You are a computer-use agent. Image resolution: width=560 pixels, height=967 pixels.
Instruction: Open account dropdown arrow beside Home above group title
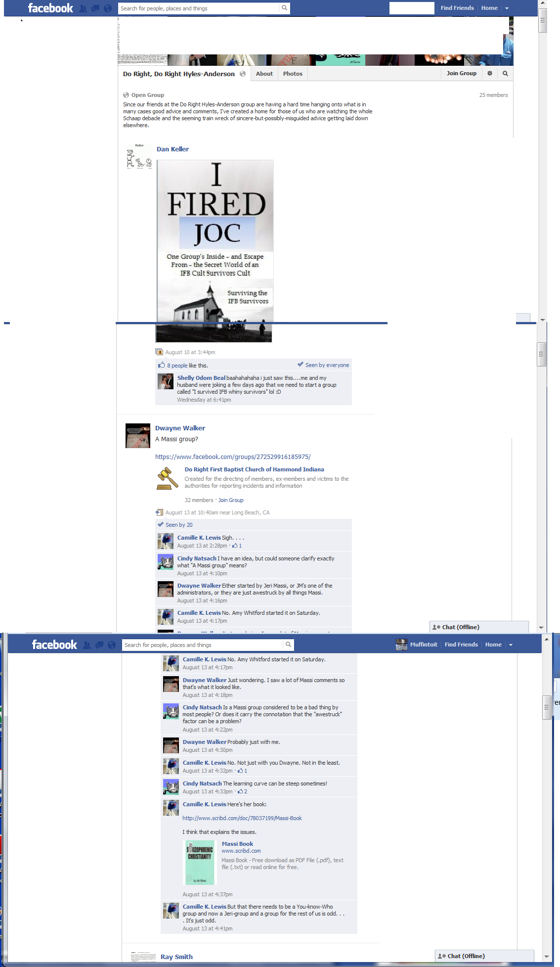[507, 8]
